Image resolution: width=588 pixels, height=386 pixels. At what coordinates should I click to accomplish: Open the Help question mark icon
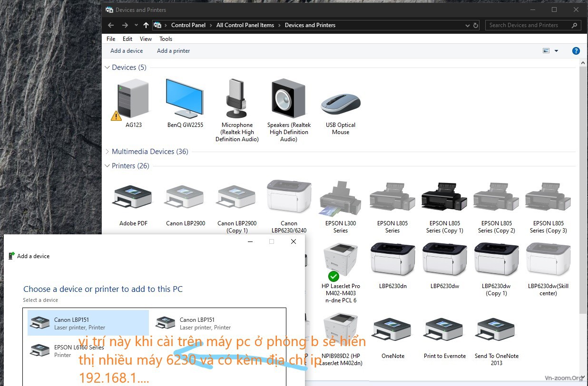[576, 51]
